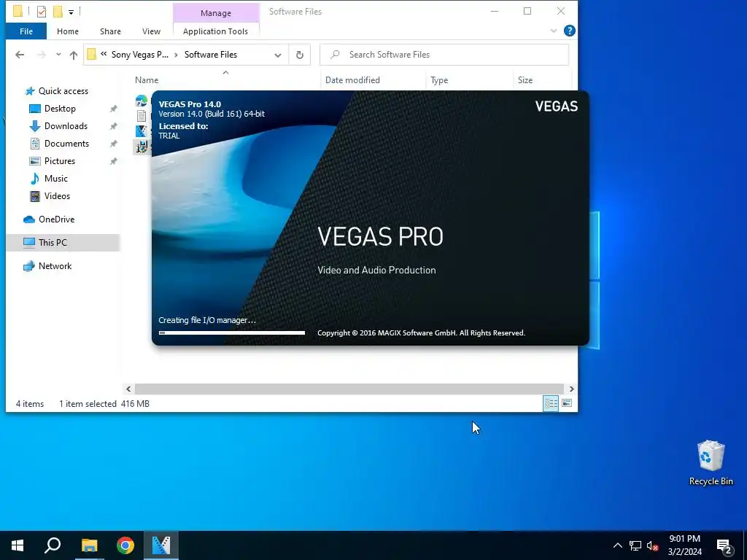Click Sony Vegas P... breadcrumb segment
This screenshot has height=560, width=747.
click(139, 55)
